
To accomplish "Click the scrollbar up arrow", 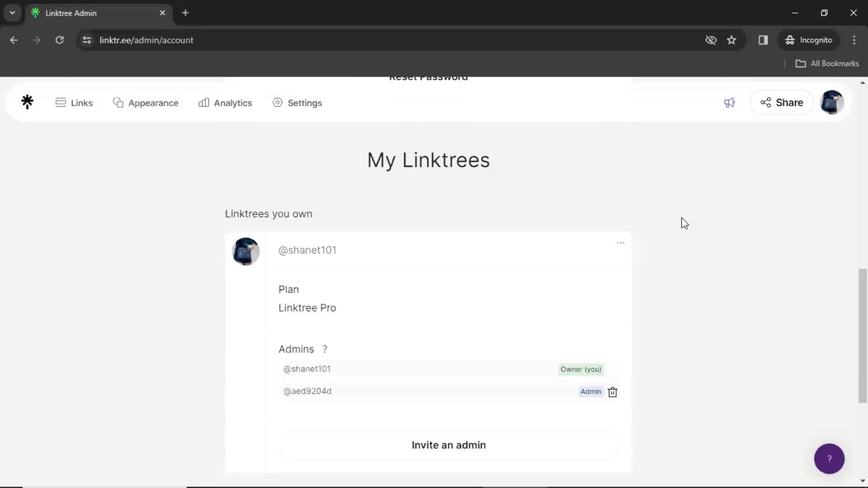I will click(863, 83).
